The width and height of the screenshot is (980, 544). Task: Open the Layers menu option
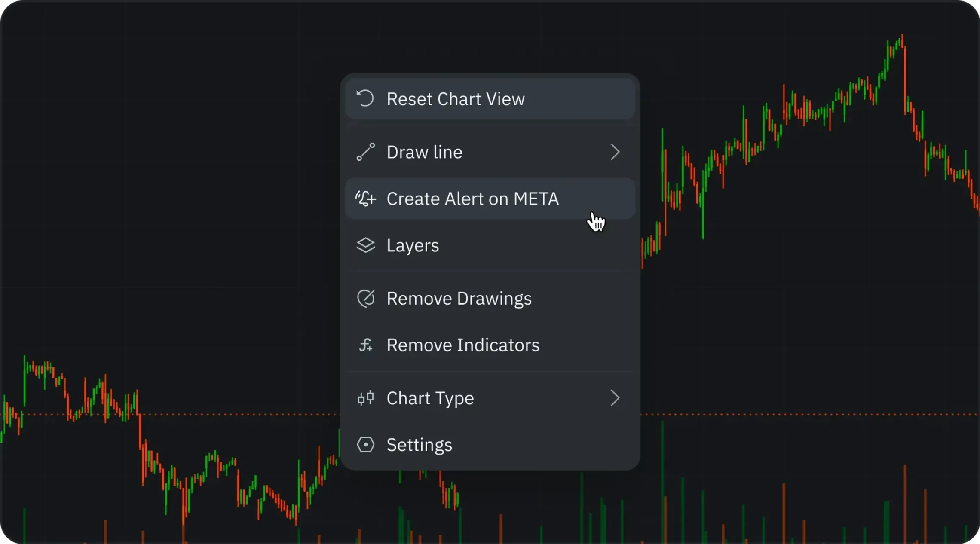(413, 246)
